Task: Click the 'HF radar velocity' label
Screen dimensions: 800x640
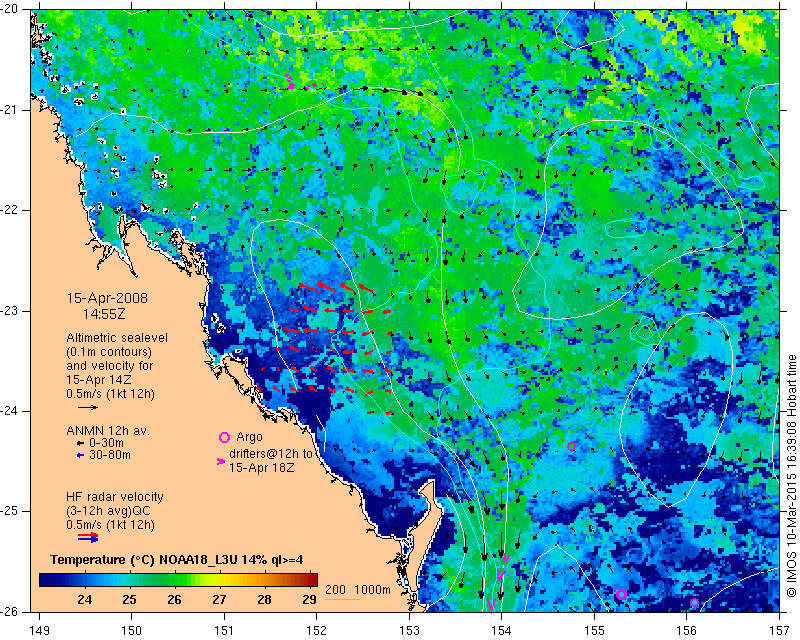Action: pos(115,497)
